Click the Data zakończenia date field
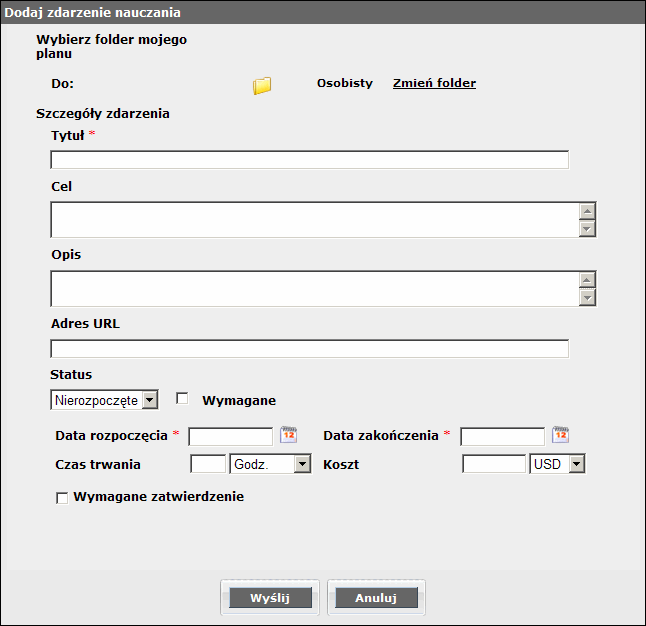Image resolution: width=646 pixels, height=626 pixels. click(x=502, y=436)
